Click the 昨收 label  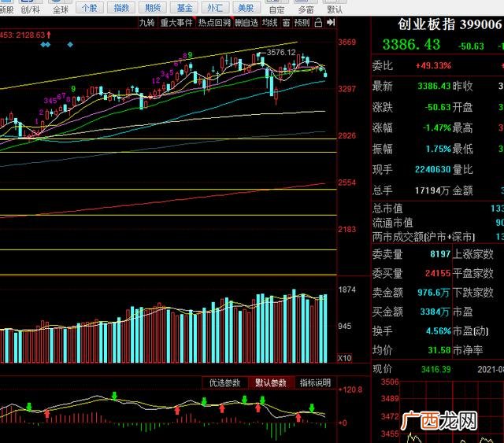[x=463, y=86]
